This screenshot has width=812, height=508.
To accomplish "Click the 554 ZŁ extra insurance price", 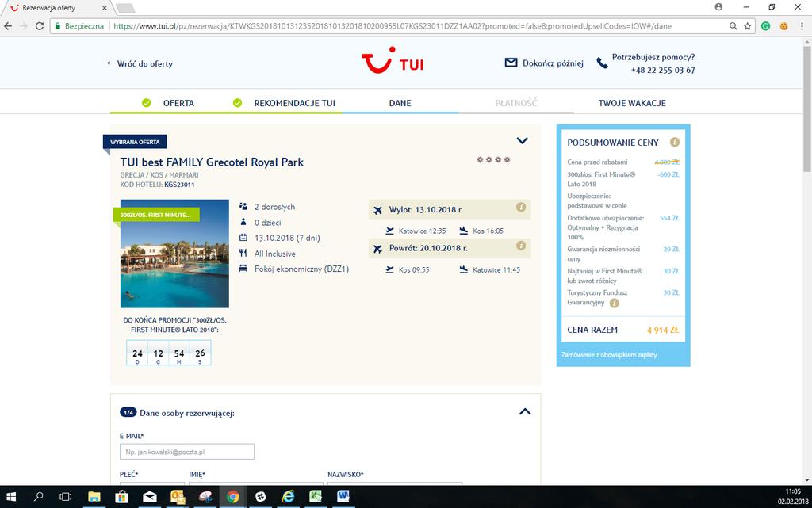I will click(x=669, y=218).
